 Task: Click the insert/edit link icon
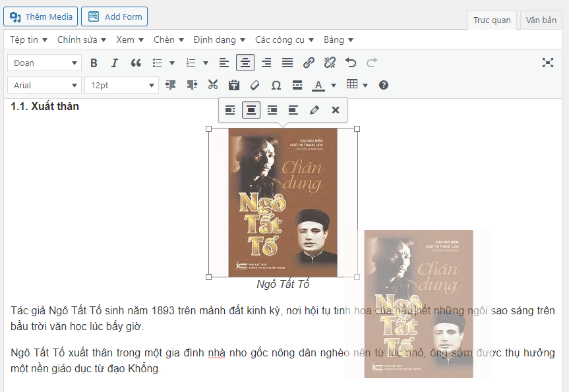(x=309, y=63)
